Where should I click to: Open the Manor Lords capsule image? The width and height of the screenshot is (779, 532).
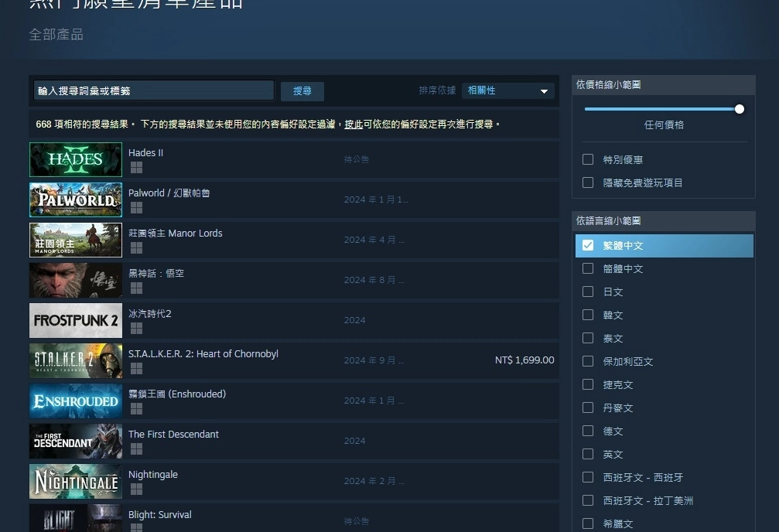click(x=76, y=240)
